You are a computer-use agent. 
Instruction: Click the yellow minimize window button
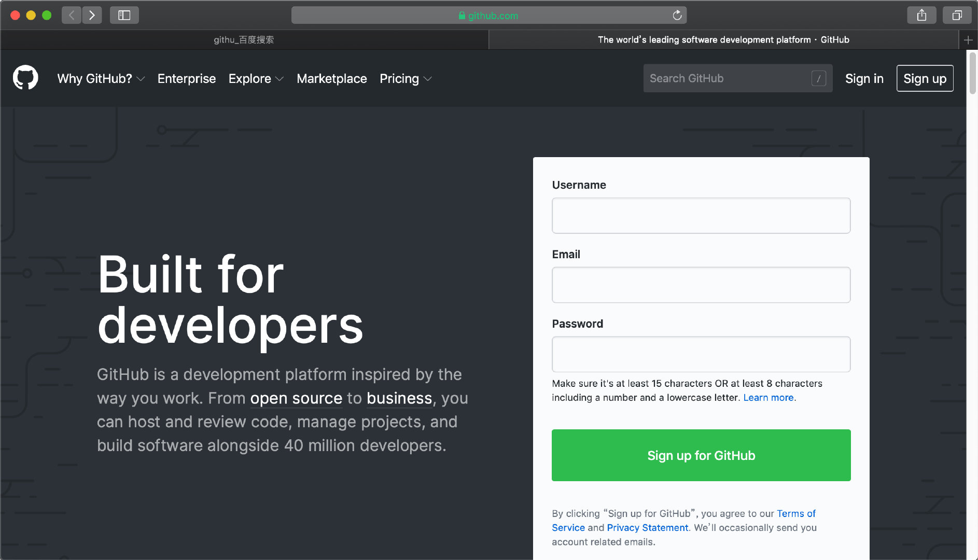[x=31, y=15]
